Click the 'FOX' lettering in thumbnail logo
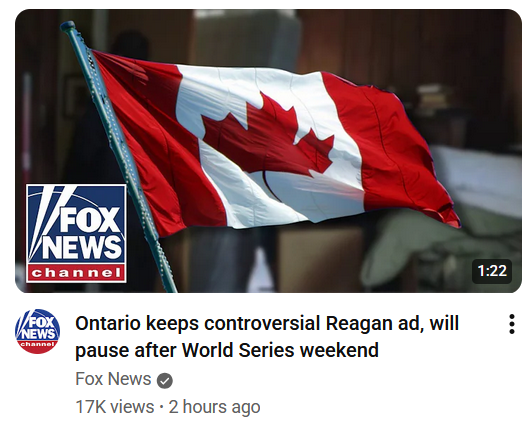Image resolution: width=531 pixels, height=428 pixels. coord(90,220)
